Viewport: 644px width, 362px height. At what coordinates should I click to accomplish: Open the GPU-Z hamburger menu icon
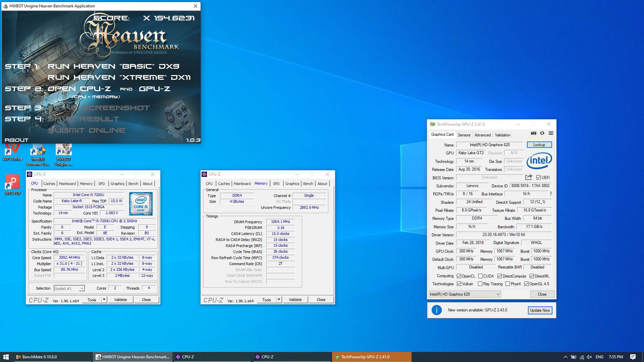[x=551, y=133]
